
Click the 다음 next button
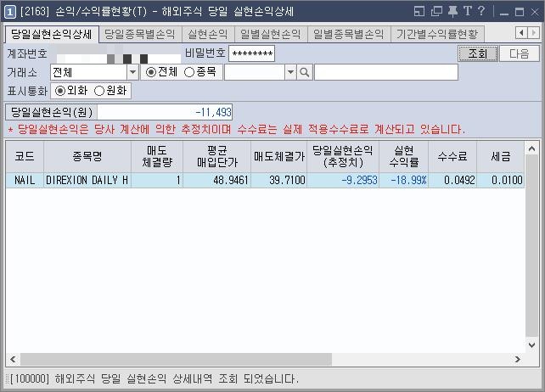click(x=519, y=53)
